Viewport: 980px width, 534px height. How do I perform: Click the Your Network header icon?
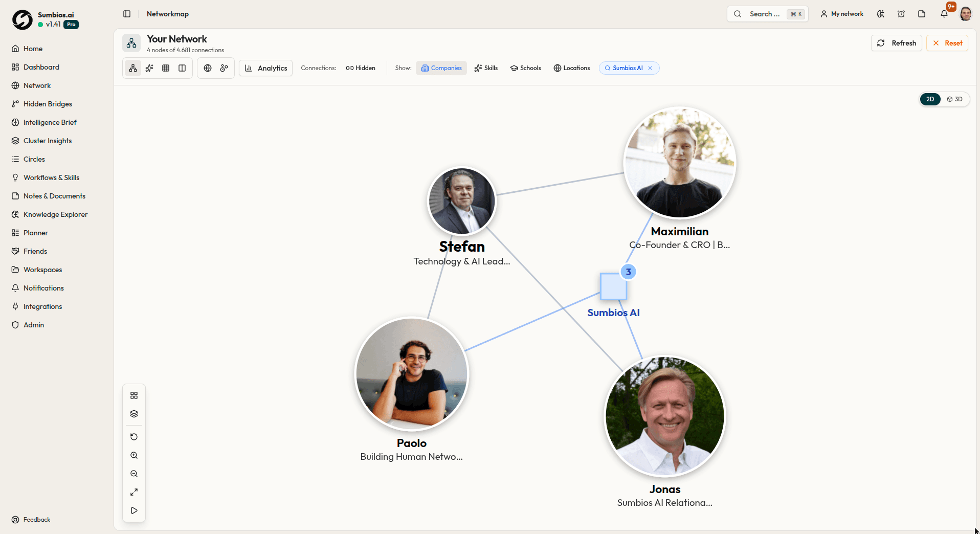tap(131, 43)
